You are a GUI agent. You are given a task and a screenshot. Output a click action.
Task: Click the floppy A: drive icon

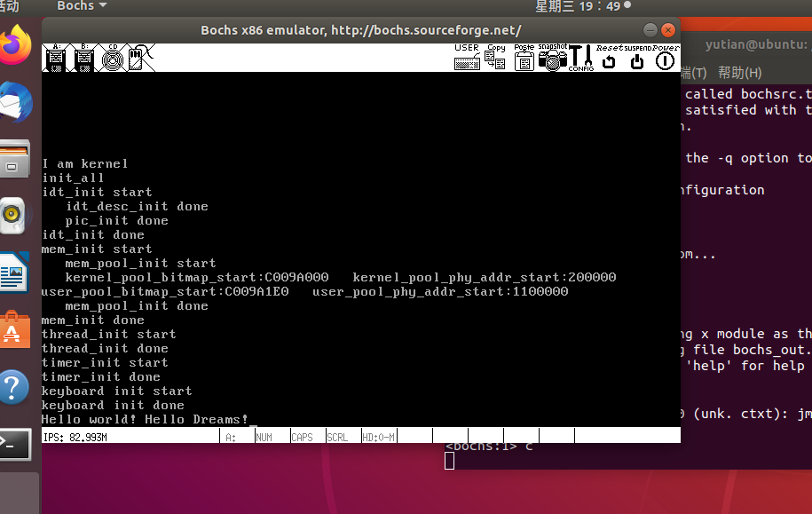coord(55,58)
